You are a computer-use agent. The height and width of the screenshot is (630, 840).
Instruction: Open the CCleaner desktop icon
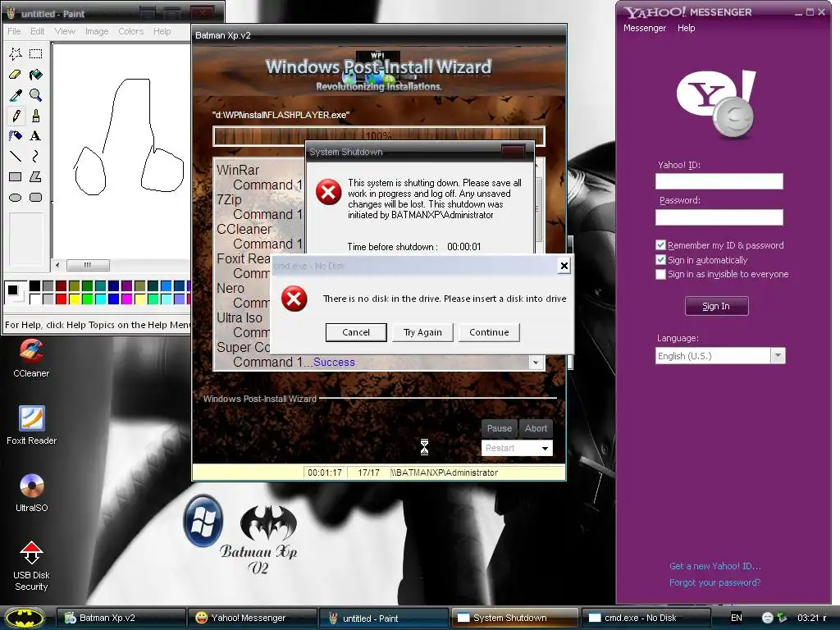tap(31, 358)
